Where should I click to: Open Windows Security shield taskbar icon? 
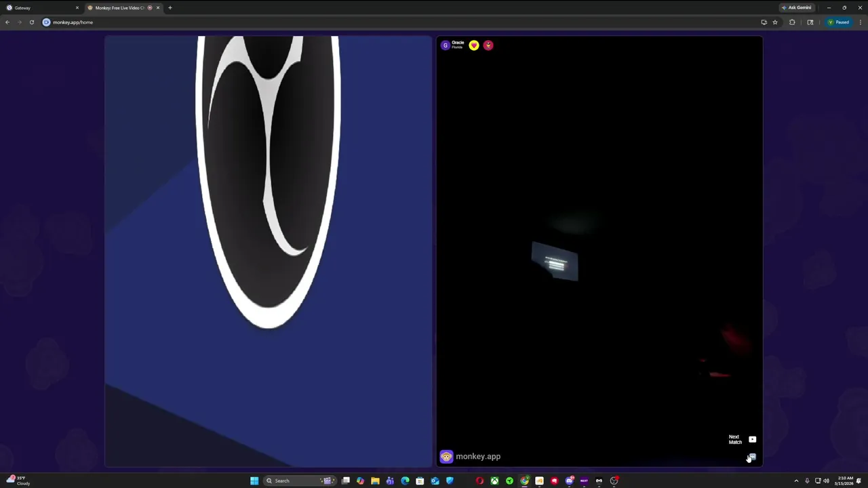click(450, 481)
